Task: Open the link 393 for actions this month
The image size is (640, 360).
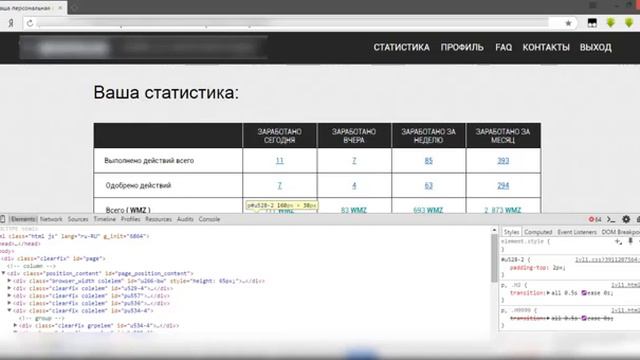Action: tap(503, 160)
